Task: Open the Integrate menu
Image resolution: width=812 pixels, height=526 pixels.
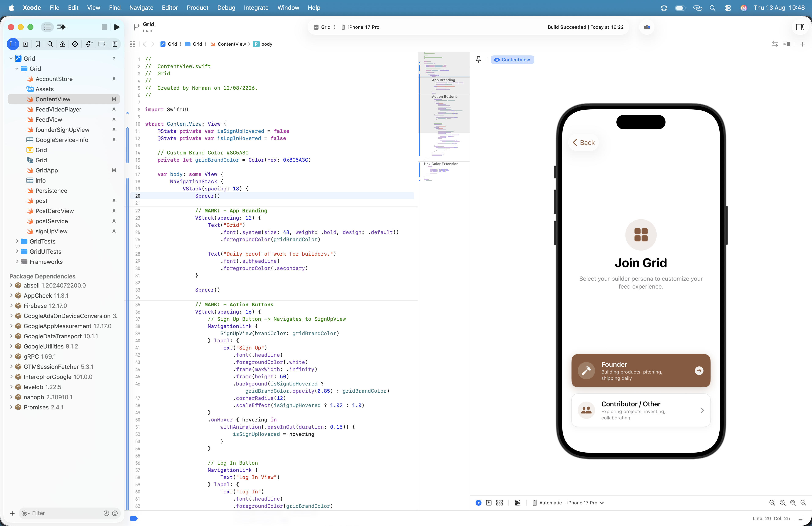Action: (256, 7)
